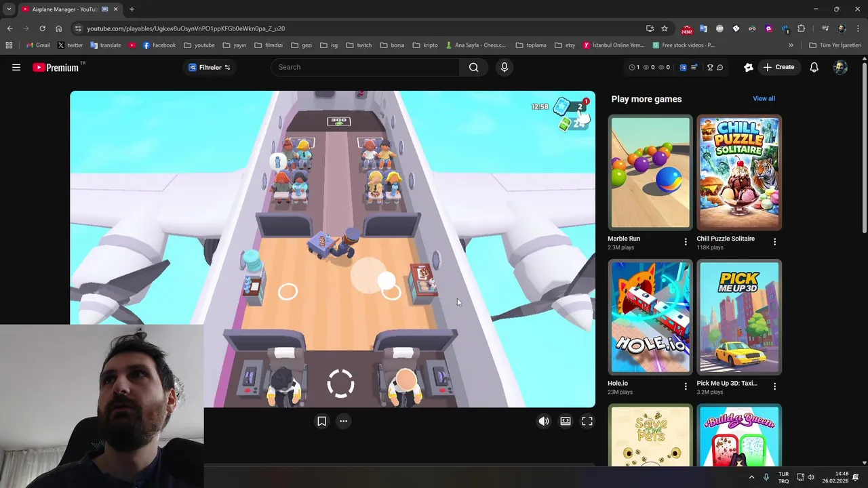Reload the current page
The height and width of the screenshot is (488, 868).
click(42, 28)
